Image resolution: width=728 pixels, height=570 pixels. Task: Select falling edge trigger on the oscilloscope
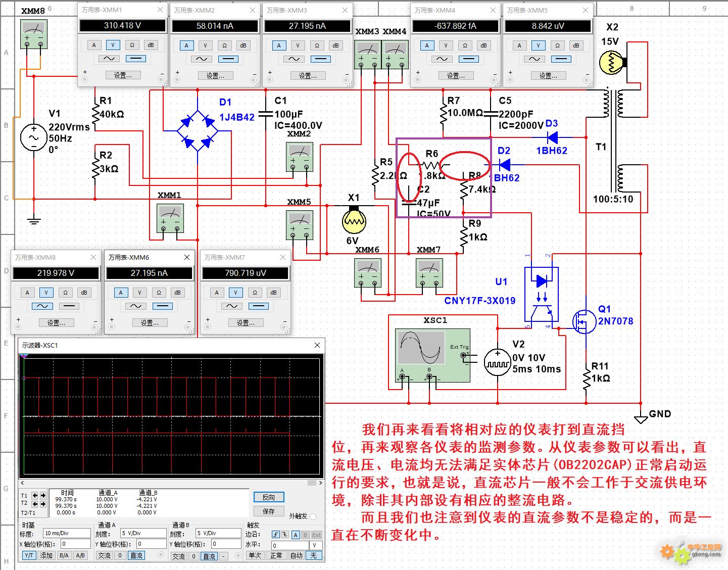point(284,535)
